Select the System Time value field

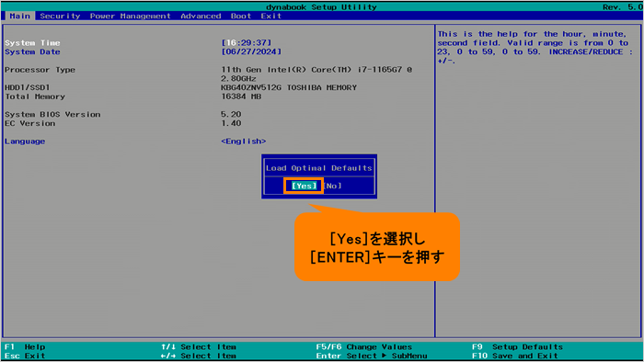[247, 42]
